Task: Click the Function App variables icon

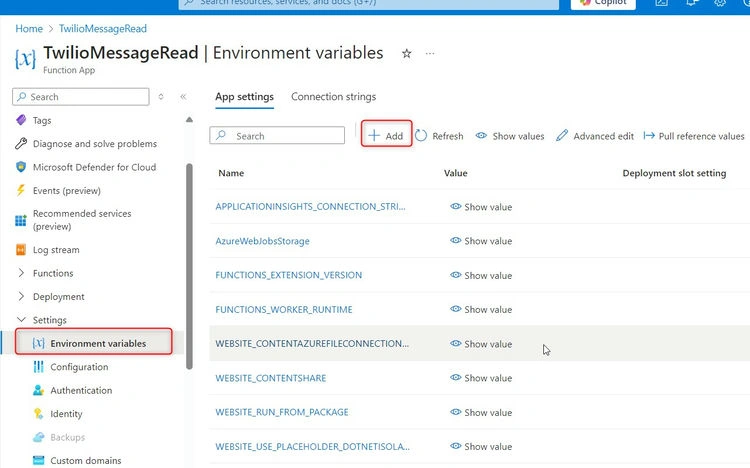Action: (25, 59)
